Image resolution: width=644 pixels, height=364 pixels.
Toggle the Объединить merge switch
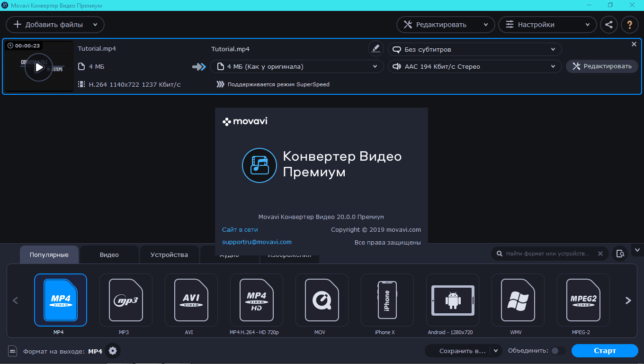(558, 351)
